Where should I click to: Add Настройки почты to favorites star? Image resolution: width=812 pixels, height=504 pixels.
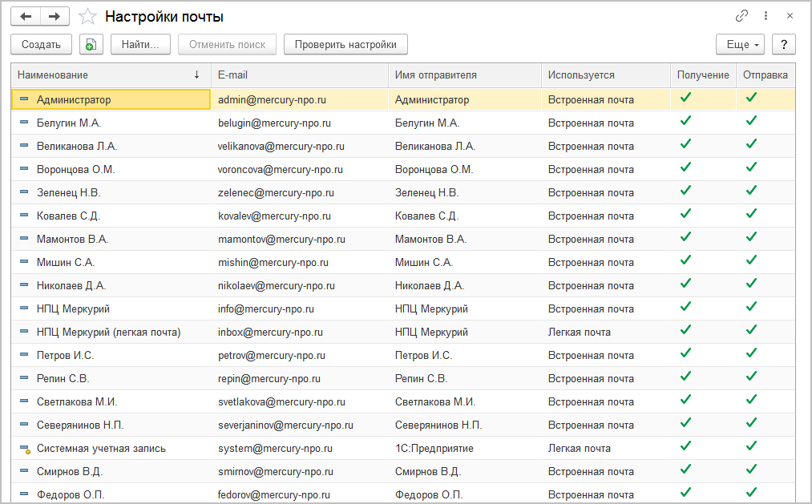(88, 17)
